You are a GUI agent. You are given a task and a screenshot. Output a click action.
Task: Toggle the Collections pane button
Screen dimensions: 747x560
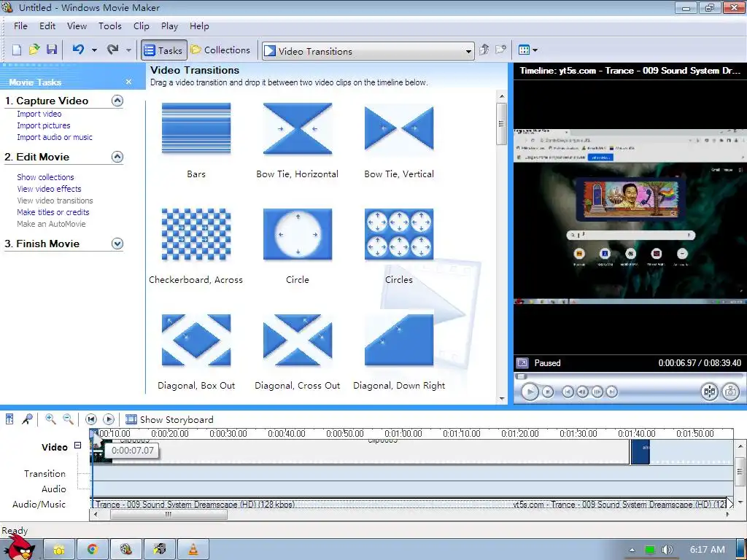[x=220, y=50]
